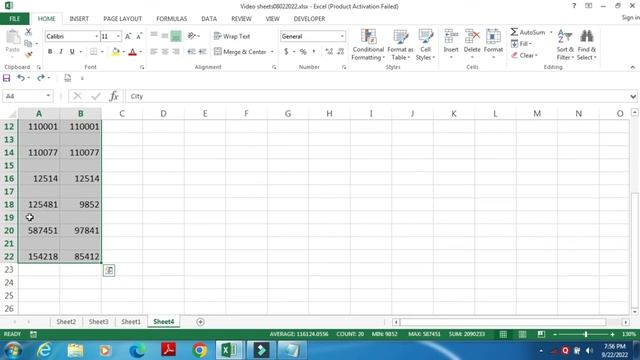Apply the red font color A

[132, 52]
